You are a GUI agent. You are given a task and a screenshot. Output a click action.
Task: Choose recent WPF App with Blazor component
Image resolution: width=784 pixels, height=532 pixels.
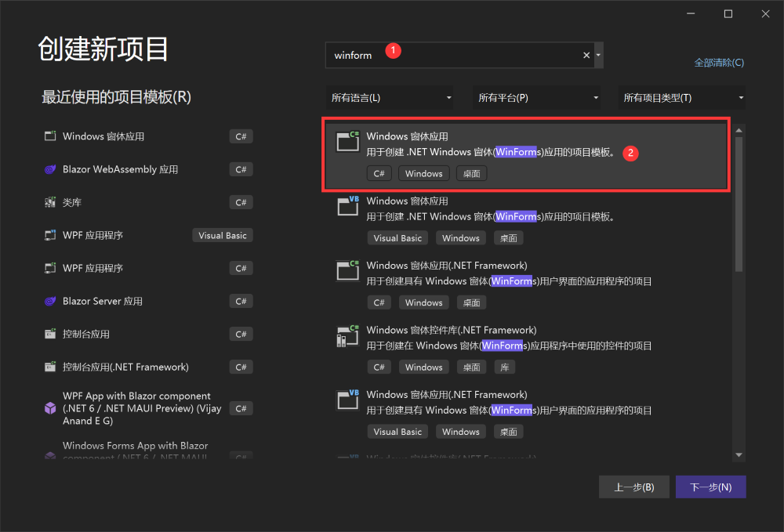pyautogui.click(x=148, y=408)
